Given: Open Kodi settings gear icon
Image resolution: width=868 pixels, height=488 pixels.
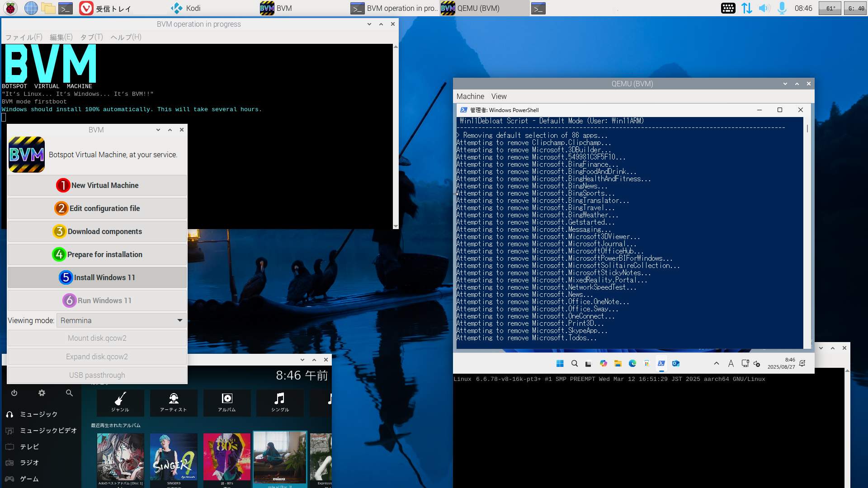Looking at the screenshot, I should [42, 393].
